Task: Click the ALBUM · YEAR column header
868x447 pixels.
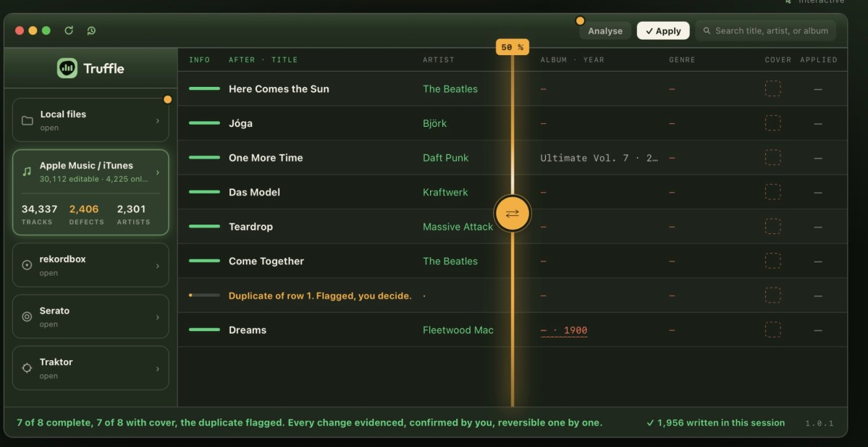Action: pyautogui.click(x=573, y=60)
